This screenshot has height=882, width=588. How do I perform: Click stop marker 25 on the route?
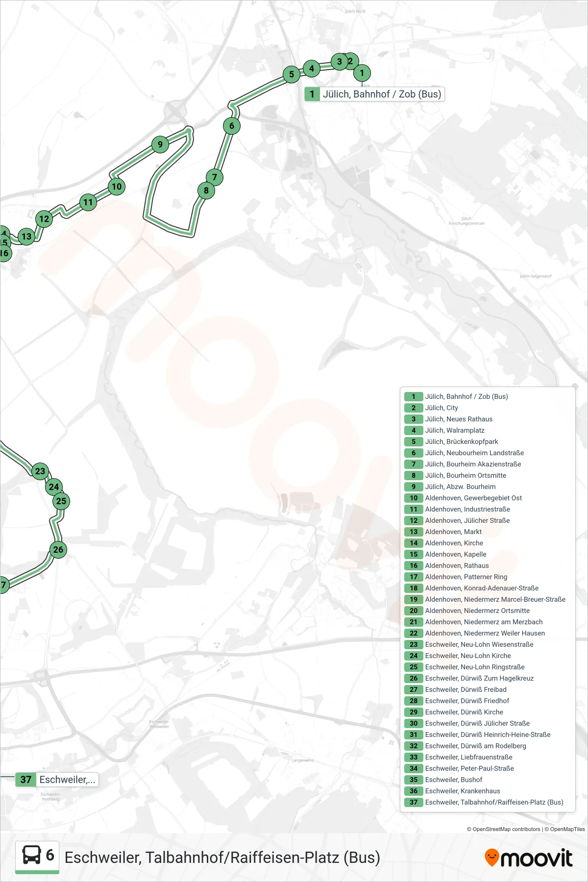pyautogui.click(x=61, y=501)
